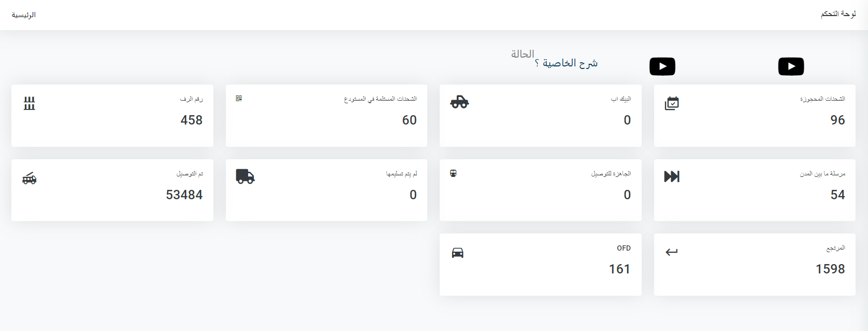Select the المرتجع count of 1598
Screen dimensions: 868x331
tap(830, 269)
